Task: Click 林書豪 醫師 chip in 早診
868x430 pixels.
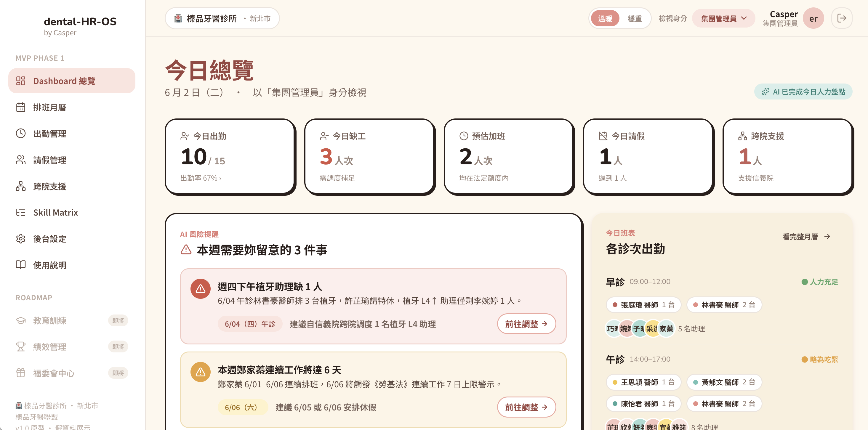Action: click(x=724, y=305)
